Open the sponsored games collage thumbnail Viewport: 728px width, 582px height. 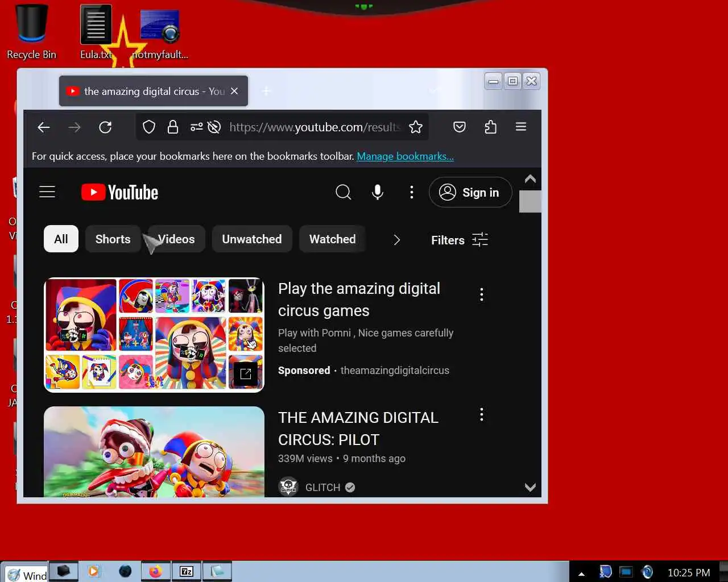154,335
